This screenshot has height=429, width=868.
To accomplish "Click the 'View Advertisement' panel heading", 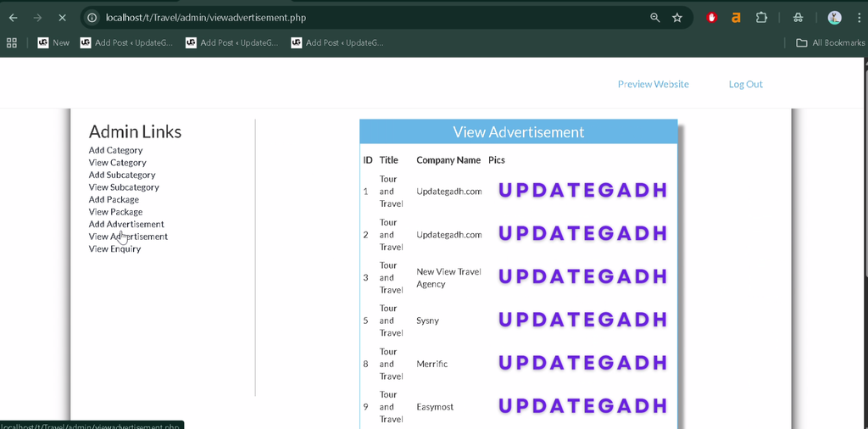I will [519, 131].
